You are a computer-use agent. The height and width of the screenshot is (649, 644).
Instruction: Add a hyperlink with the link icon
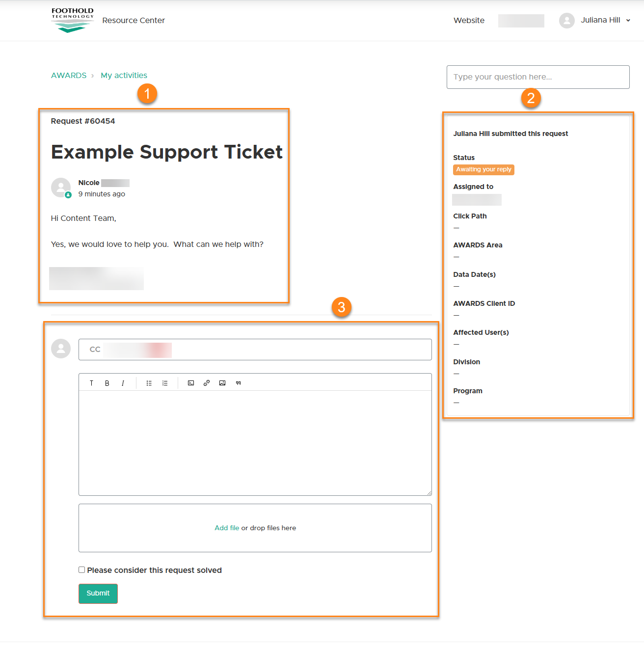[207, 383]
